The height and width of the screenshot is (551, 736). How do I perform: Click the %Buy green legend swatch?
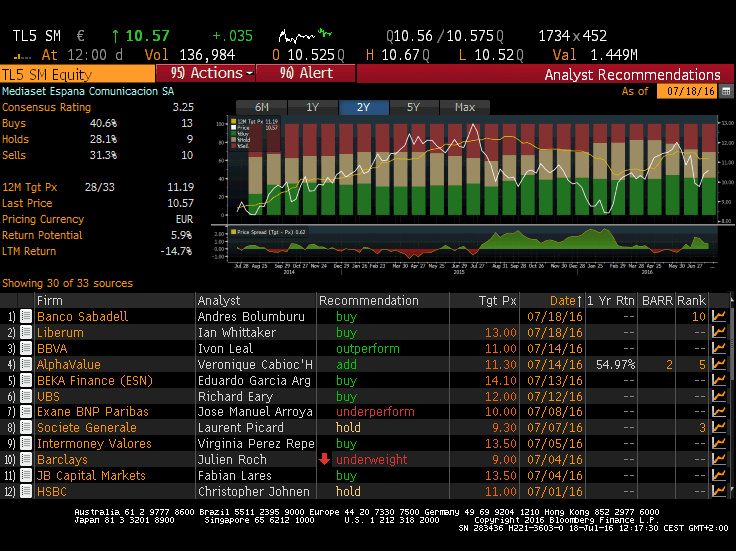click(233, 134)
